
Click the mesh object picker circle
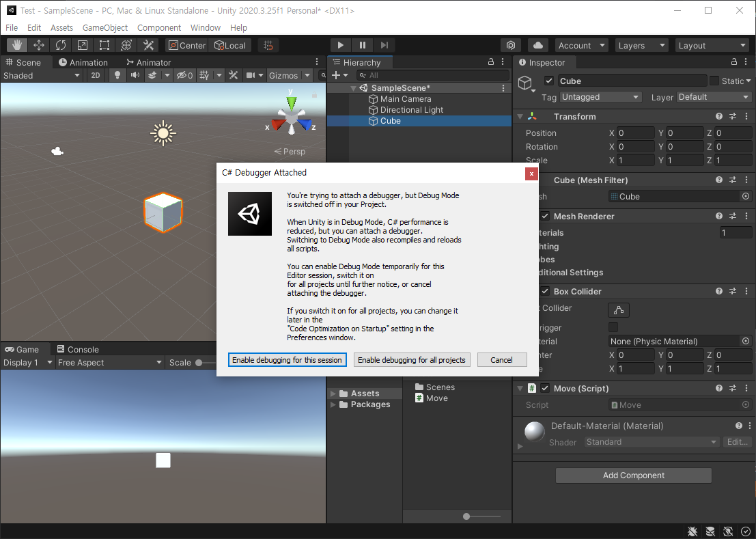[745, 196]
